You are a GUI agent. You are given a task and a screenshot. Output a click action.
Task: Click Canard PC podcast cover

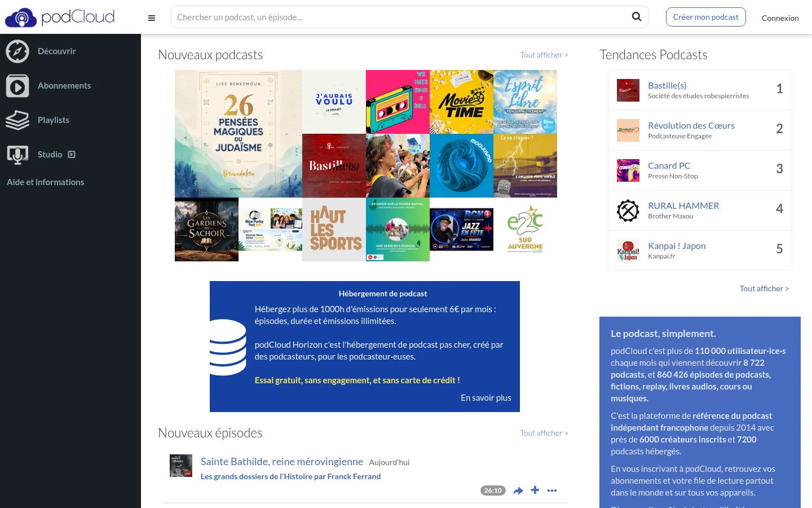pyautogui.click(x=628, y=170)
